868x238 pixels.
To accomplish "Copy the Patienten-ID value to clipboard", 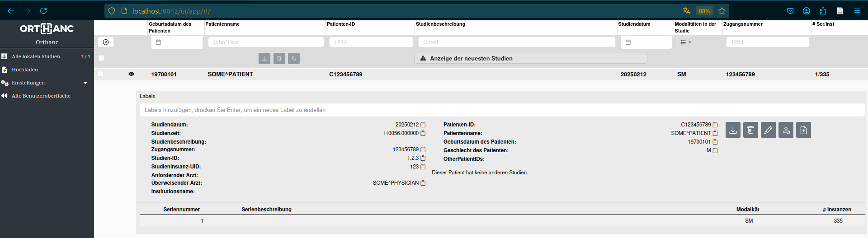I will click(x=715, y=125).
